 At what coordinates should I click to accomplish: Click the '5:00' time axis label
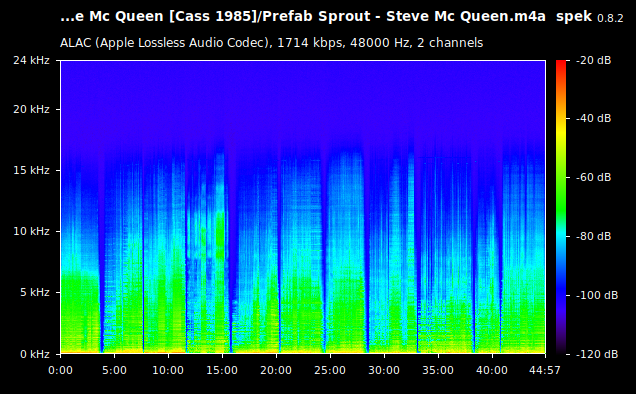(114, 370)
